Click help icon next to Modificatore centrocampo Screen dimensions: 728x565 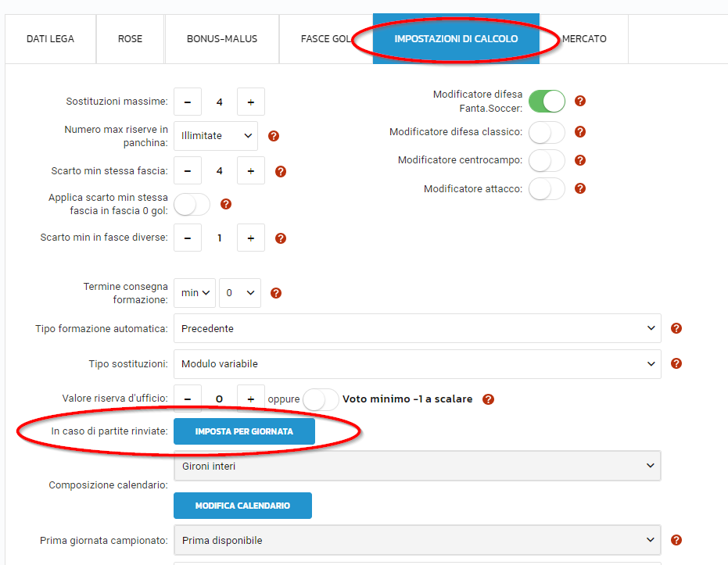click(580, 160)
